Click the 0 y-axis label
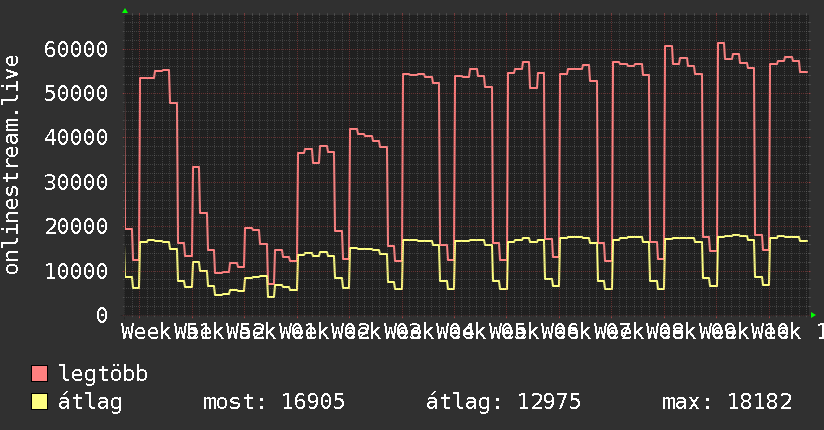 [102, 315]
